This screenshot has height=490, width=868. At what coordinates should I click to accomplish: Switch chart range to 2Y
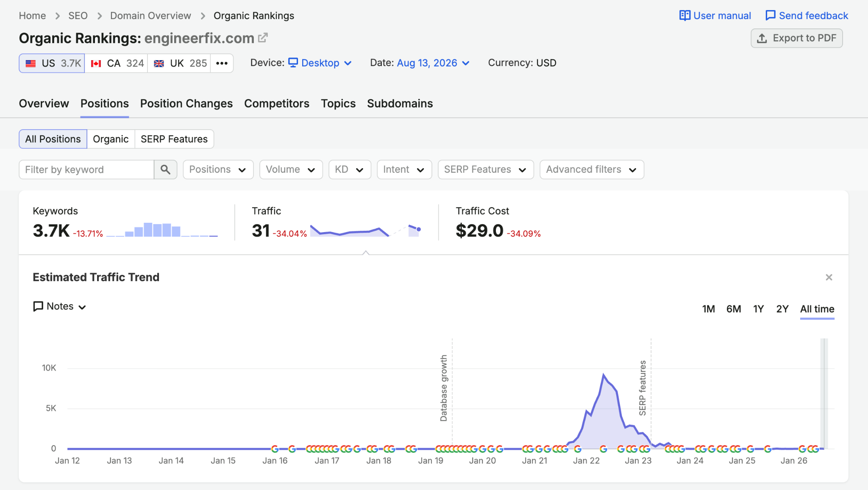pos(782,309)
